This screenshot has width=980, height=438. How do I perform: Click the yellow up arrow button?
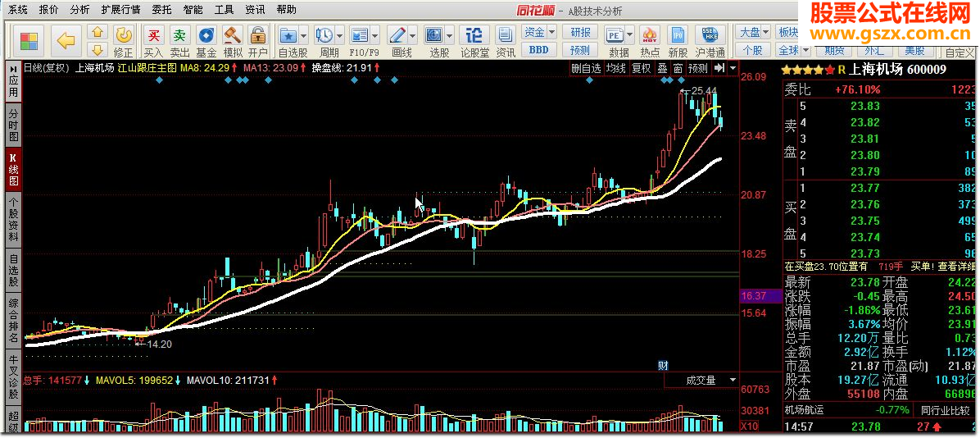[97, 32]
